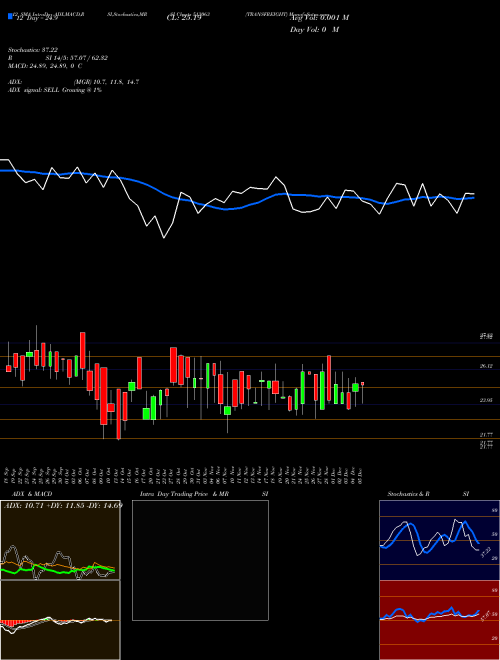Click the 'Stochastics & R' panel title
Viewport: 500px width, 660px height.
tap(408, 494)
